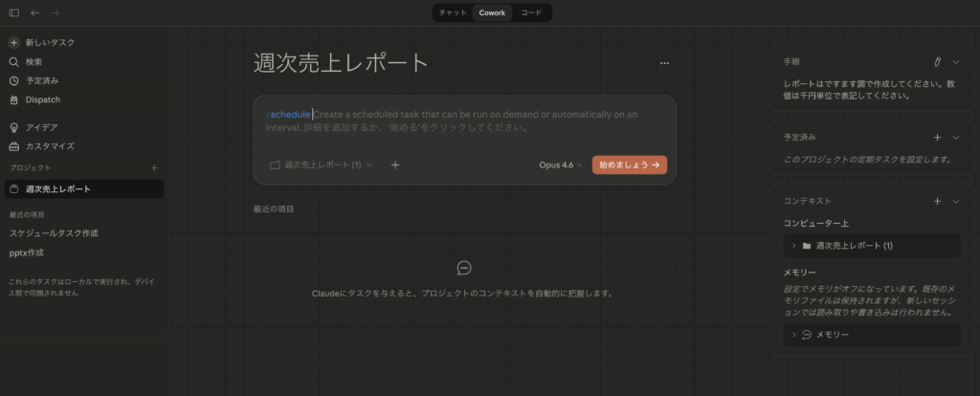The height and width of the screenshot is (396, 980).
Task: Click the コンピューター上 heading
Action: [815, 223]
